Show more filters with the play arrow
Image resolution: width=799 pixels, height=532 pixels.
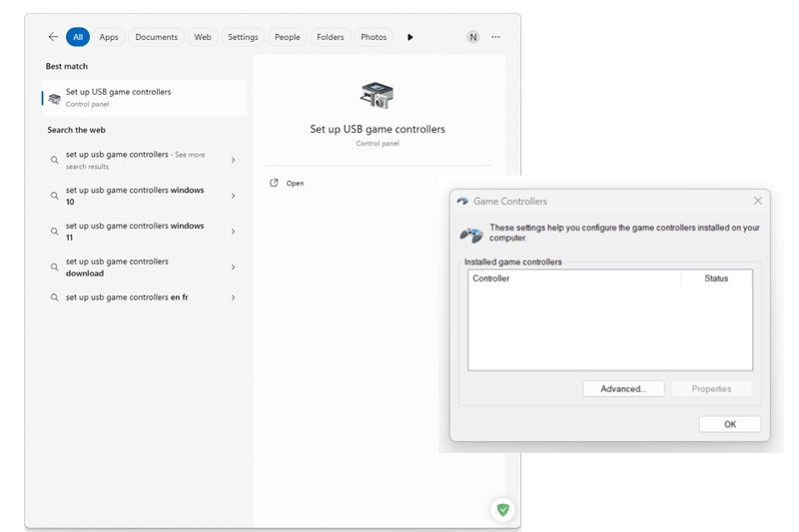point(410,37)
